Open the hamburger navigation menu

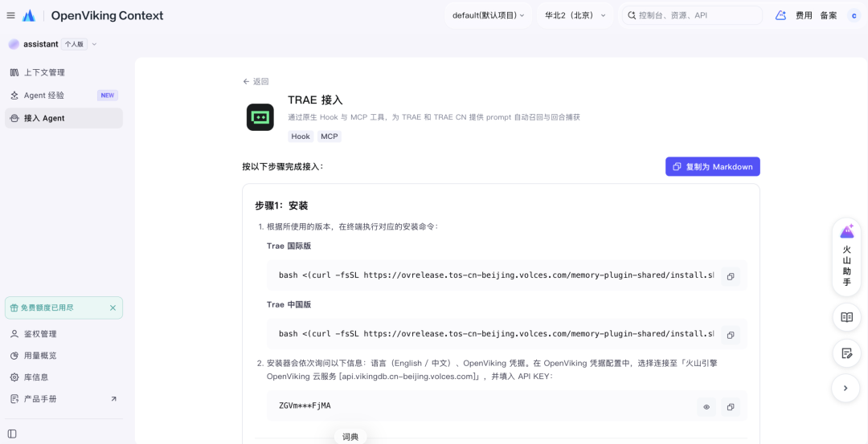coord(10,15)
